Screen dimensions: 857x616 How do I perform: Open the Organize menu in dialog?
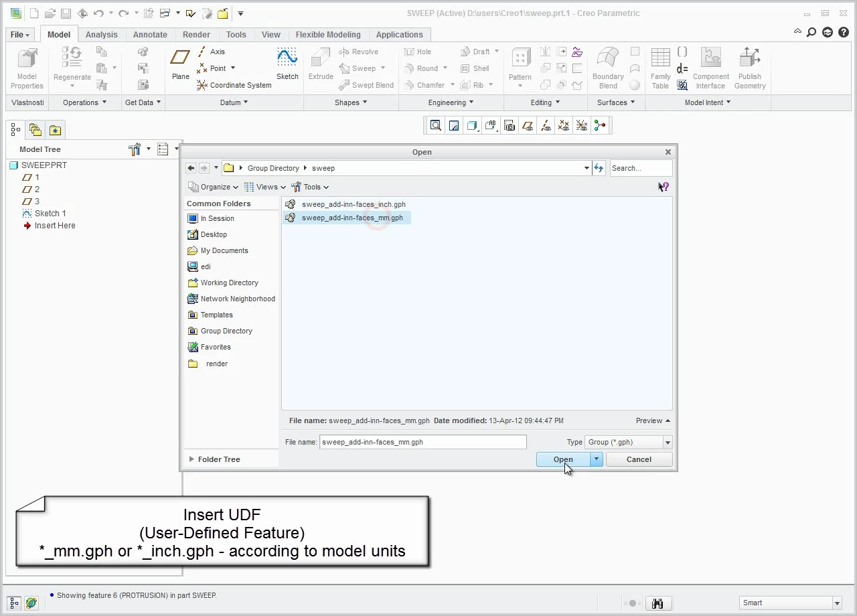pos(214,187)
